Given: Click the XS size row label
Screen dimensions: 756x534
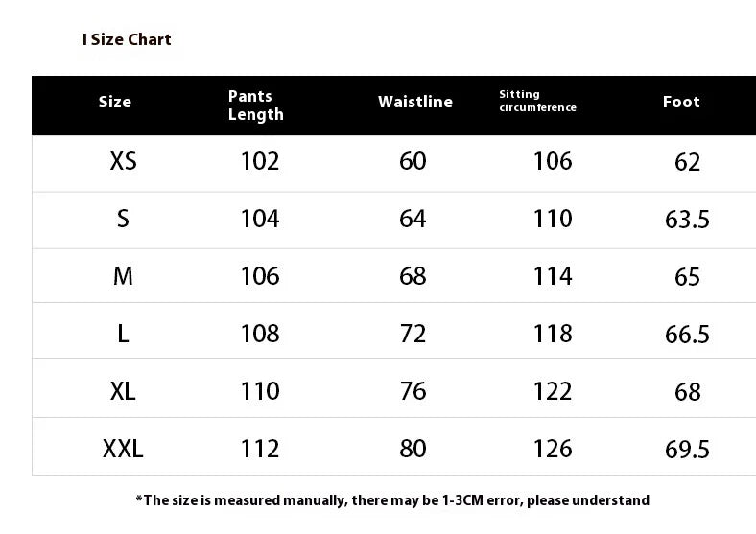Looking at the screenshot, I should coord(123,161).
